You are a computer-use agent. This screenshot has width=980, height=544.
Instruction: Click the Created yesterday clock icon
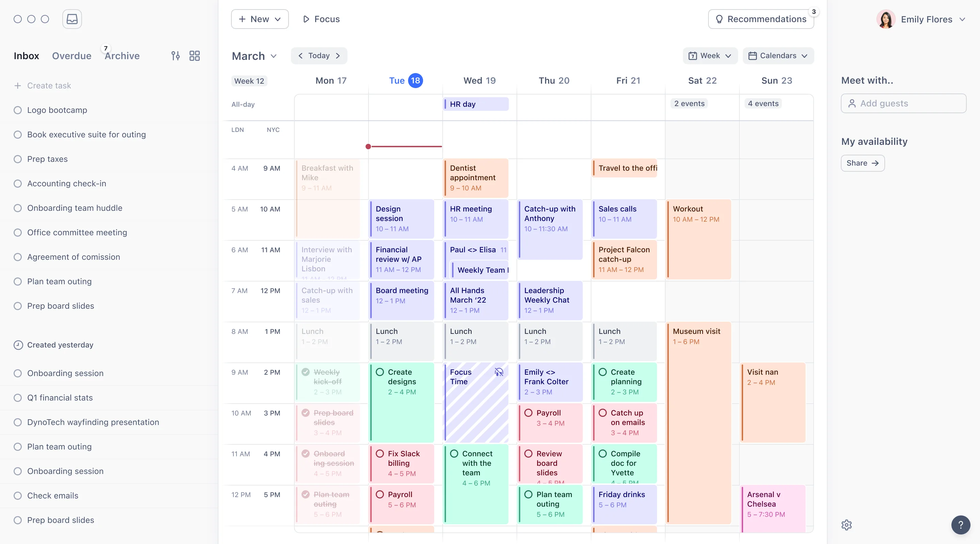click(18, 345)
